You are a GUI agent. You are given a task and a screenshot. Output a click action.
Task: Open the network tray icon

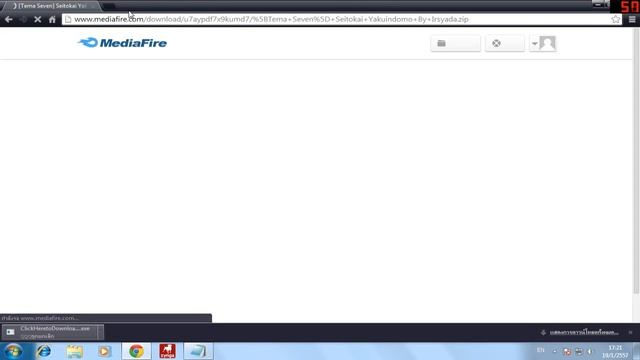click(x=579, y=351)
